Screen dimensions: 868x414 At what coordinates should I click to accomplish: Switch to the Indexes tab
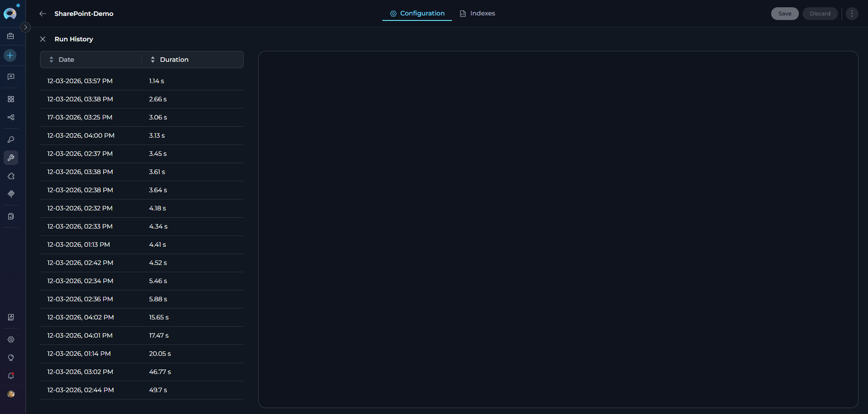coord(477,13)
